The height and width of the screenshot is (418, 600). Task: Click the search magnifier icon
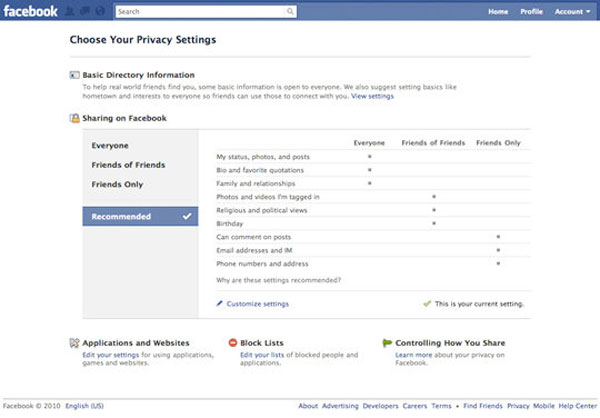[x=290, y=11]
